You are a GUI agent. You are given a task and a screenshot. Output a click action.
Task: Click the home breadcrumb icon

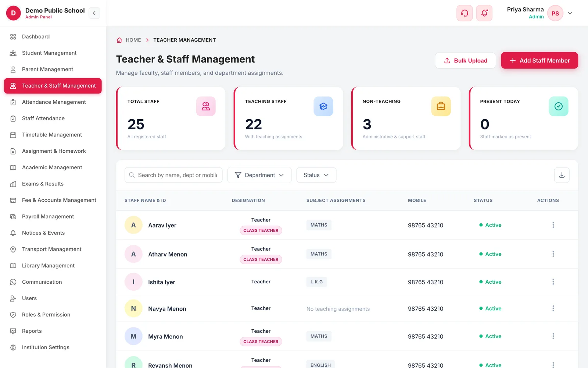[119, 40]
